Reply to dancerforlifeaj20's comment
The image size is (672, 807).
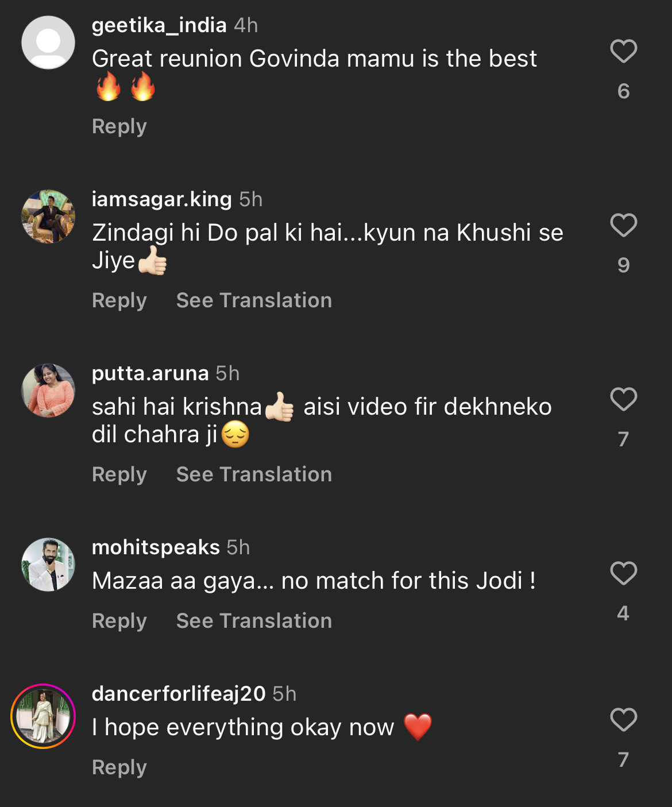pos(119,767)
